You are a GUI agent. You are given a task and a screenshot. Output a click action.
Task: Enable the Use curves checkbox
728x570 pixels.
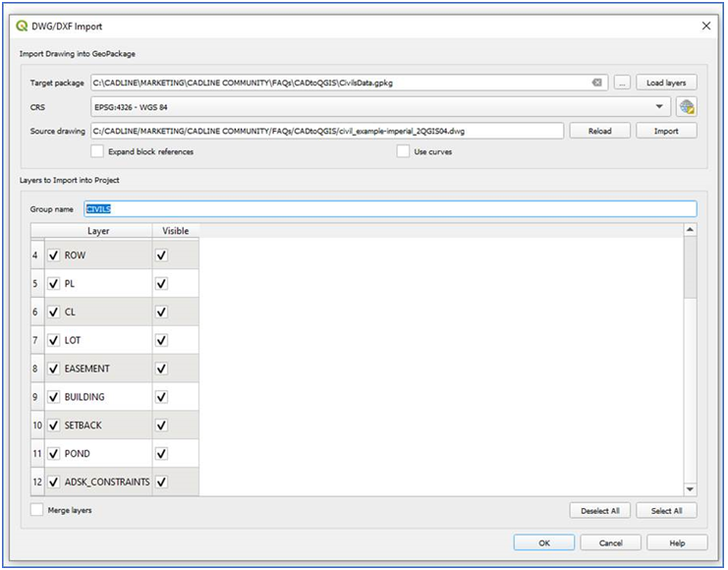[403, 151]
